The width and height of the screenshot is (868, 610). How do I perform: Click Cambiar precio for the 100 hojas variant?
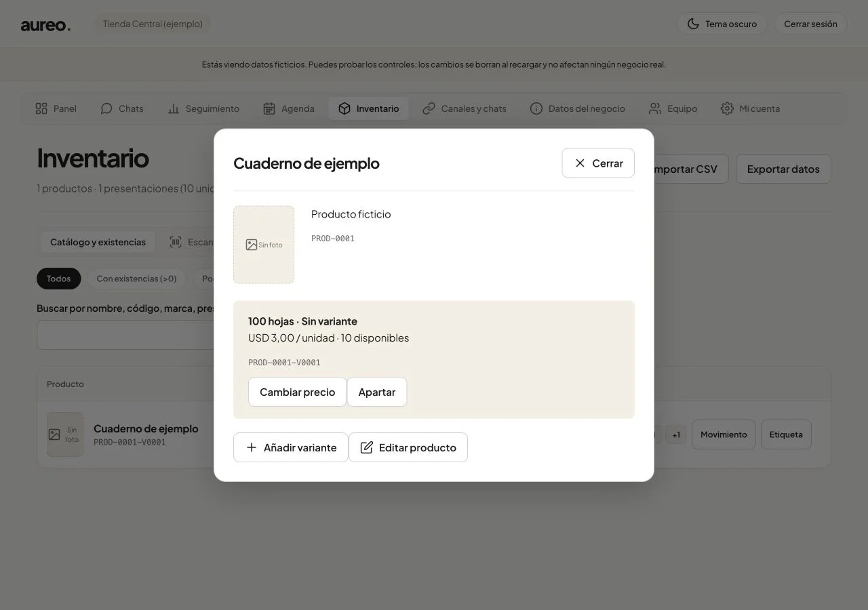tap(297, 392)
